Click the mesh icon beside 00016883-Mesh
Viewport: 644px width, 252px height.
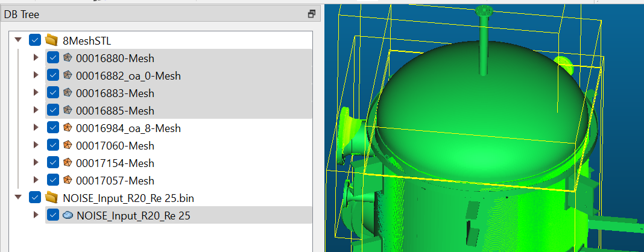pos(68,93)
